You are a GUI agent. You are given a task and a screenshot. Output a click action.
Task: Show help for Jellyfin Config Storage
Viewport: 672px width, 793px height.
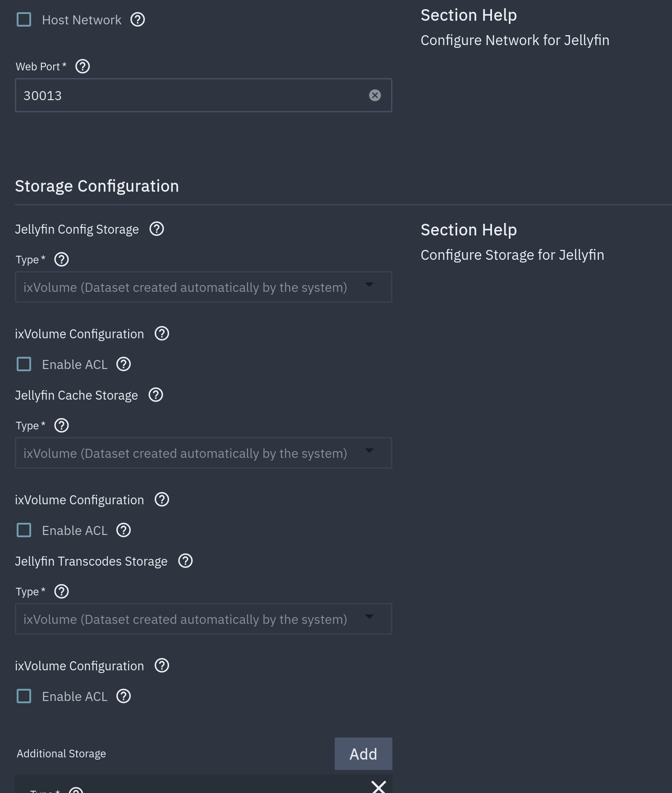(x=156, y=229)
